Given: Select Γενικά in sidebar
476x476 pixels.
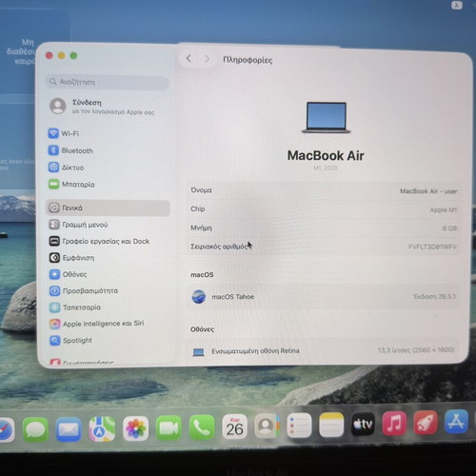Looking at the screenshot, I should click(x=108, y=208).
